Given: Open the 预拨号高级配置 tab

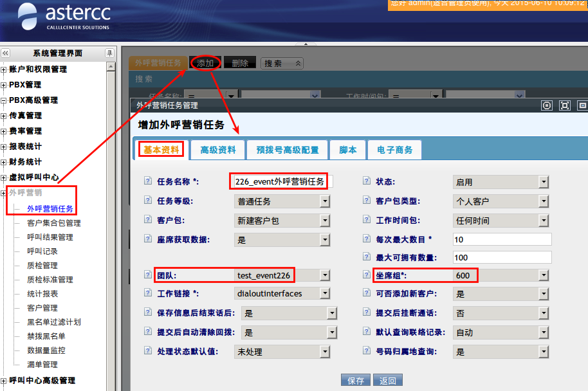Looking at the screenshot, I should pos(288,150).
